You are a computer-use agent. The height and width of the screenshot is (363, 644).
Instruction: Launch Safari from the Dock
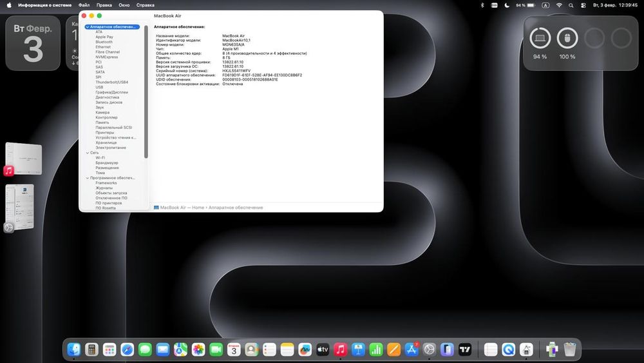point(128,349)
